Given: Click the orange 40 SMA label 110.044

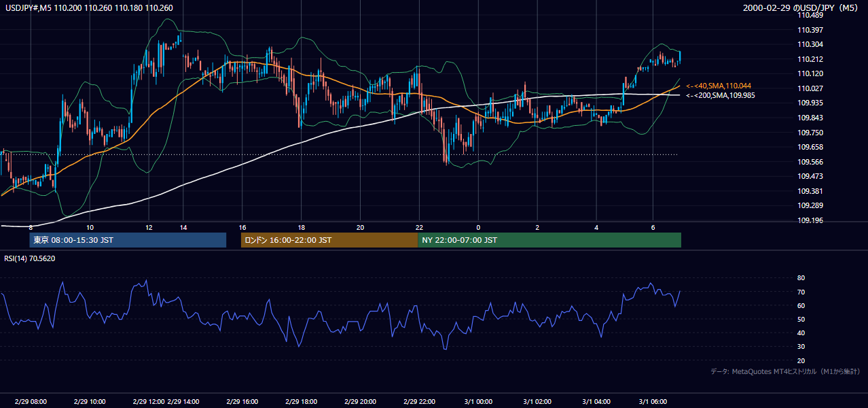Looking at the screenshot, I should pos(719,86).
